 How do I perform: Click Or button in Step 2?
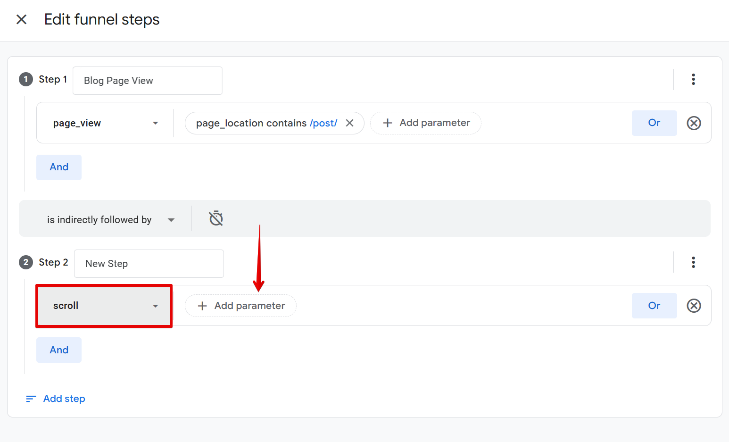point(654,306)
